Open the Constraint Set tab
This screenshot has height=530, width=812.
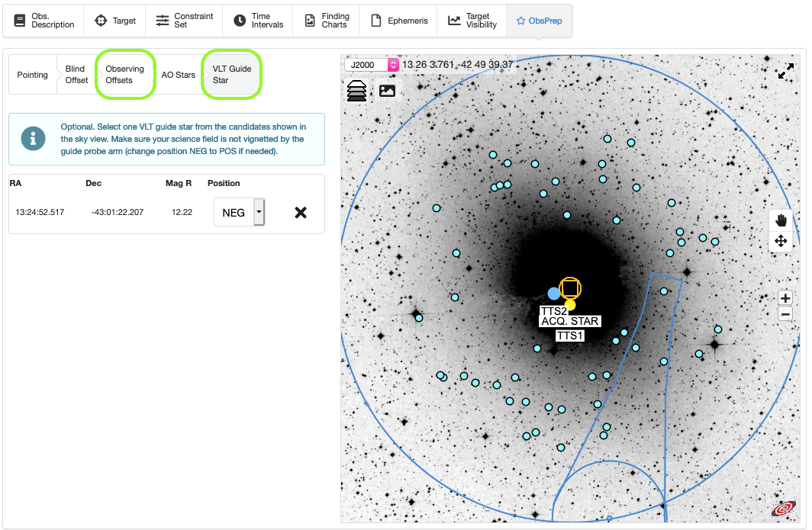pyautogui.click(x=185, y=21)
